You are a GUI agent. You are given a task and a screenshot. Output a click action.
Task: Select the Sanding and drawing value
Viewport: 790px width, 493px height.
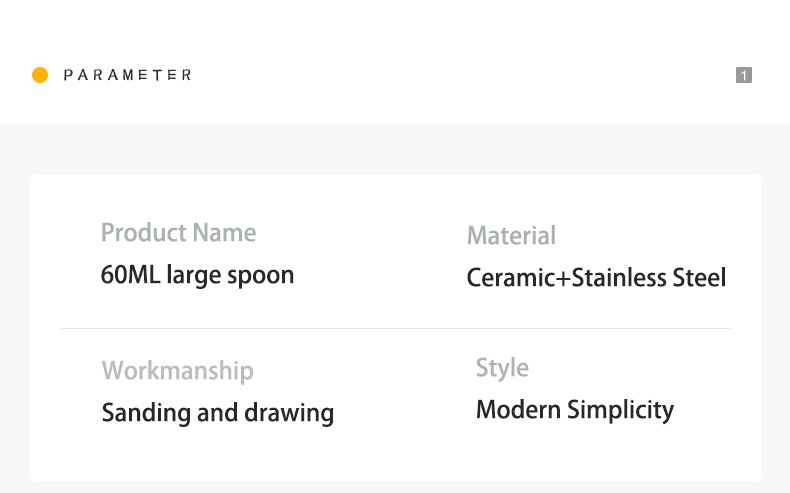[x=217, y=412]
